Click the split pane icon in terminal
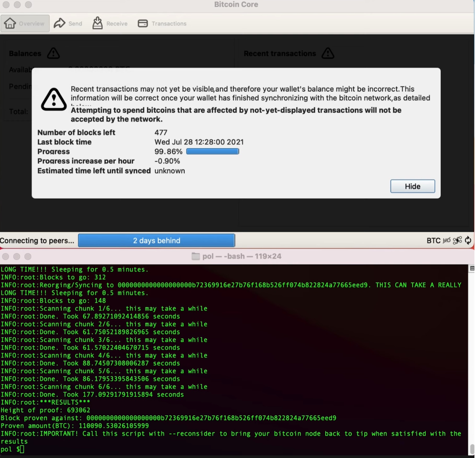Viewport: 476px width, 458px height. click(472, 268)
